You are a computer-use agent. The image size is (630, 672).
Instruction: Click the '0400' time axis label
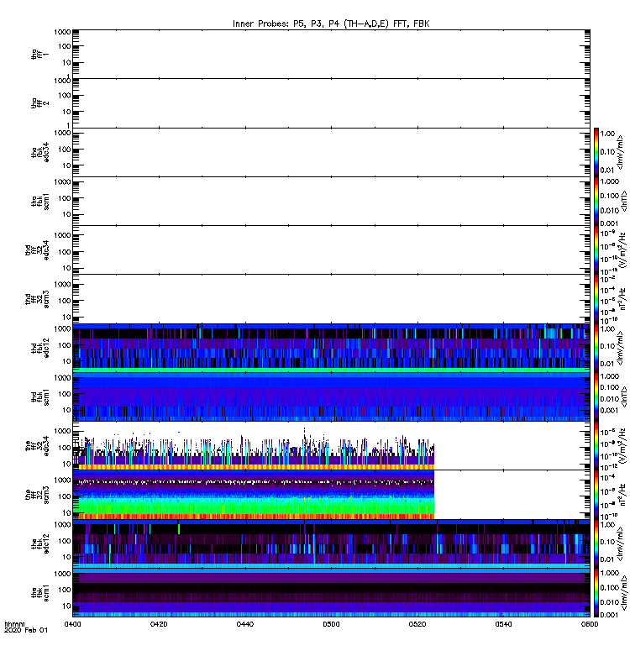72,624
